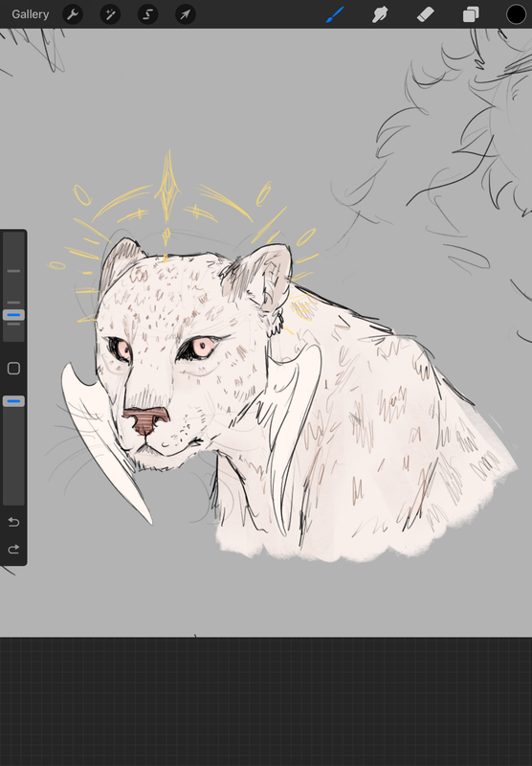Open the black color picker disc

coord(516,14)
